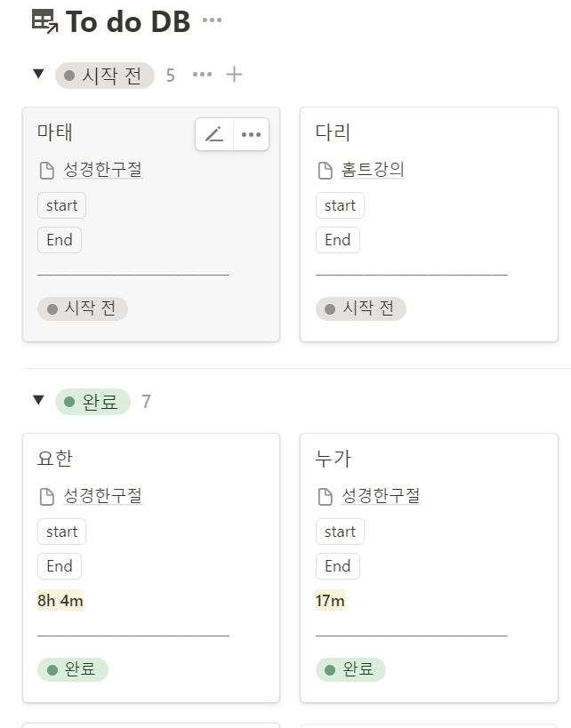Click the 8h 4m duration on 요한 card
Image resolution: width=571 pixels, height=728 pixels.
click(60, 600)
